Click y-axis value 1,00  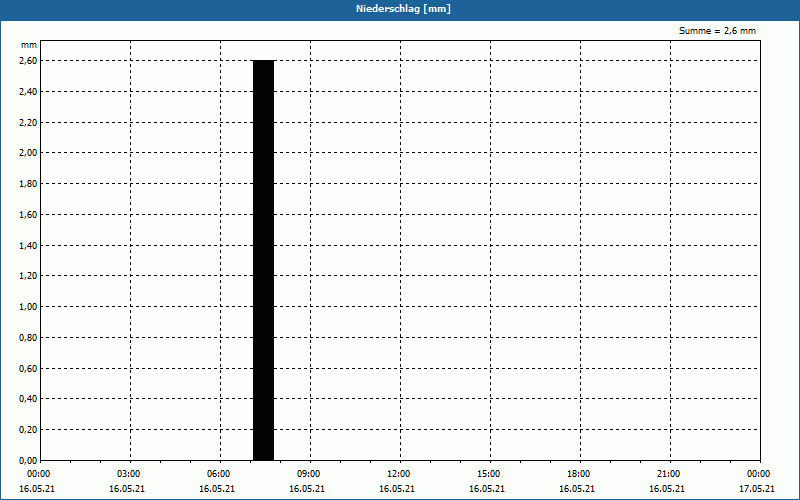pyautogui.click(x=28, y=307)
